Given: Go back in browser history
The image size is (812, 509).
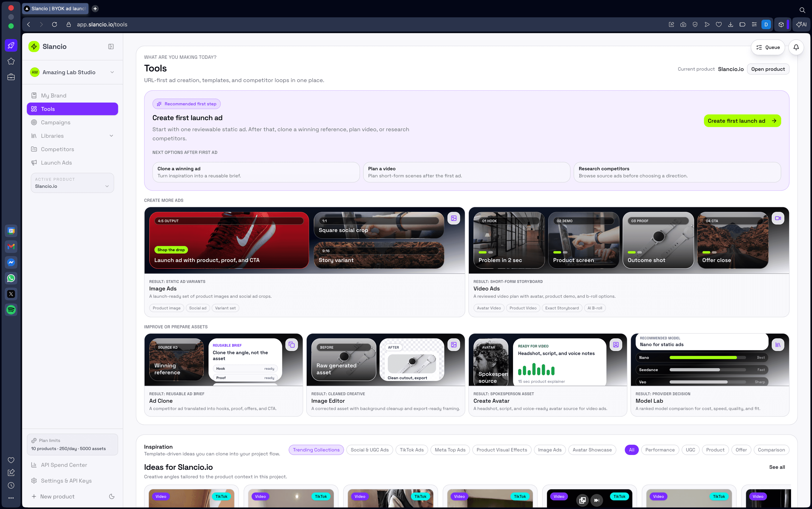Looking at the screenshot, I should point(29,24).
